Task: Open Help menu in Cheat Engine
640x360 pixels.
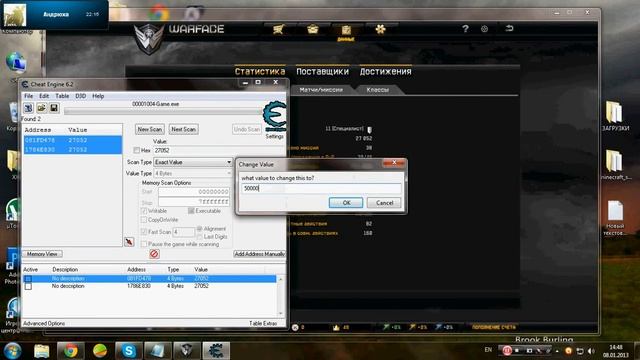Action: click(98, 96)
